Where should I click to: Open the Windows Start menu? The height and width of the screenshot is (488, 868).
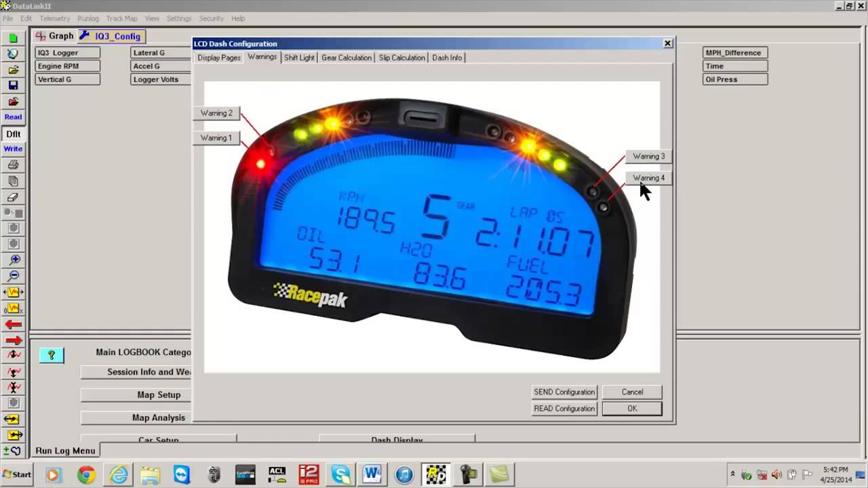(x=17, y=474)
